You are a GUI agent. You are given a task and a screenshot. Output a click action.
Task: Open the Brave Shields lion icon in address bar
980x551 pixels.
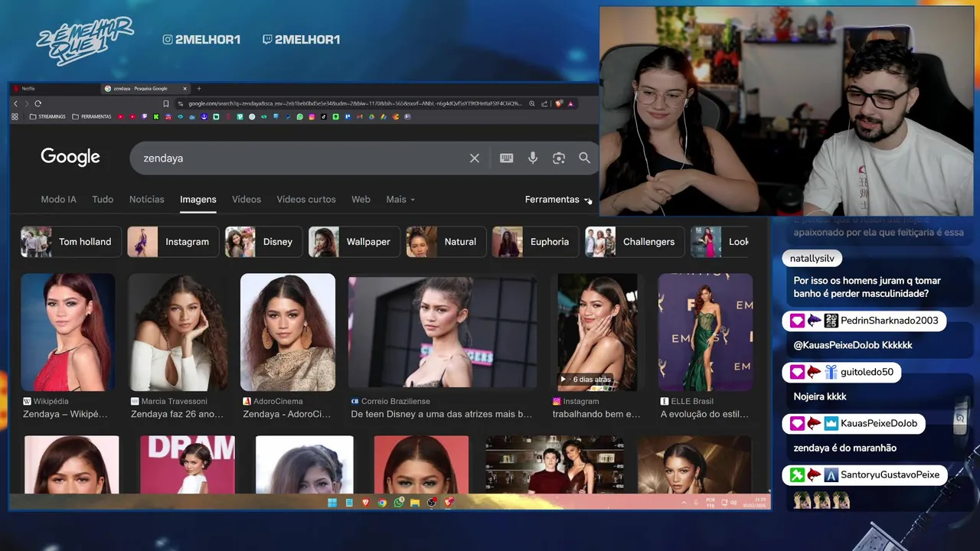tap(559, 103)
